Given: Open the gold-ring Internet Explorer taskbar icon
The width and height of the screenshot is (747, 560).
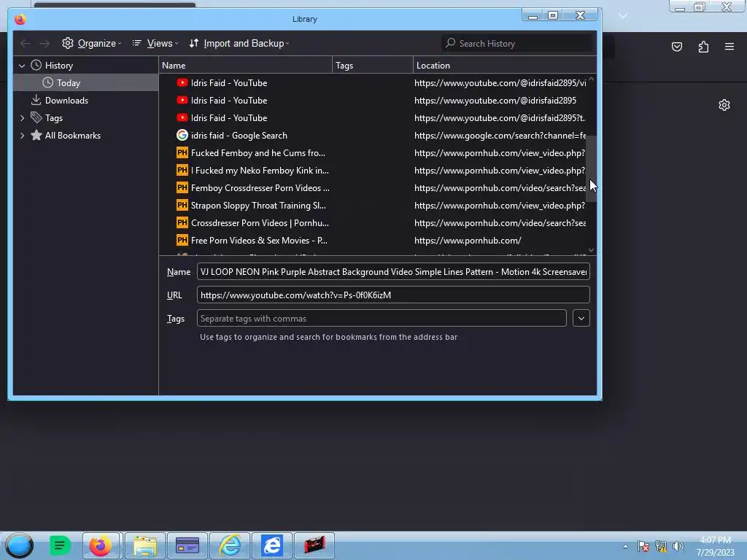Looking at the screenshot, I should (x=230, y=545).
